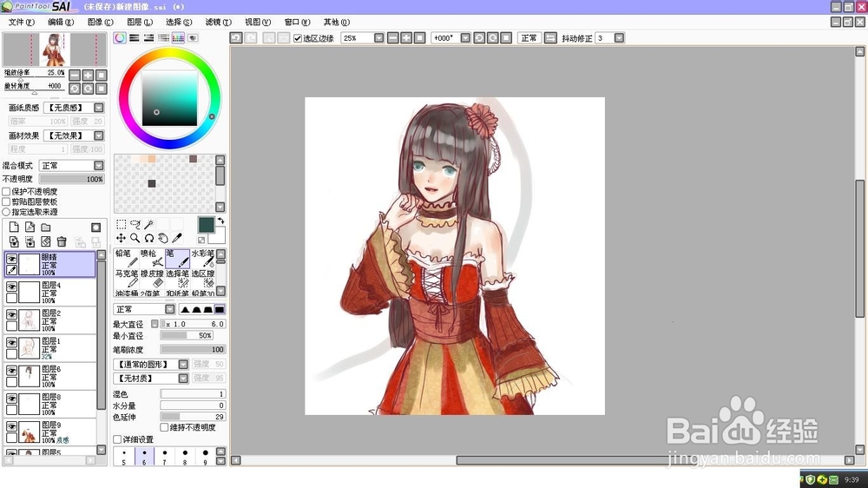Open the 图像 menu
This screenshot has height=488, width=868.
click(100, 23)
